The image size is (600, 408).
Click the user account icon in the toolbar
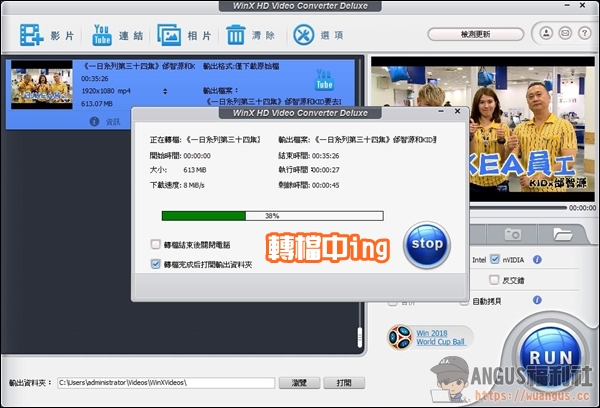pos(546,34)
